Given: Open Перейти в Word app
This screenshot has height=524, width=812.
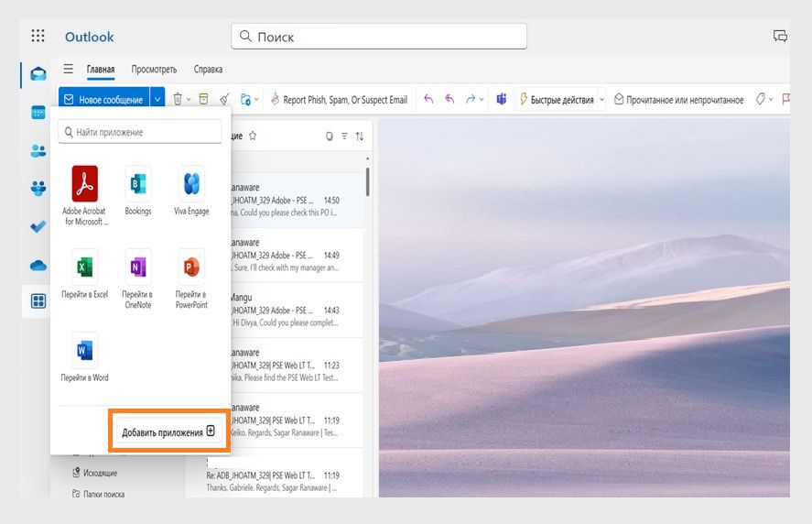Looking at the screenshot, I should coord(84,357).
